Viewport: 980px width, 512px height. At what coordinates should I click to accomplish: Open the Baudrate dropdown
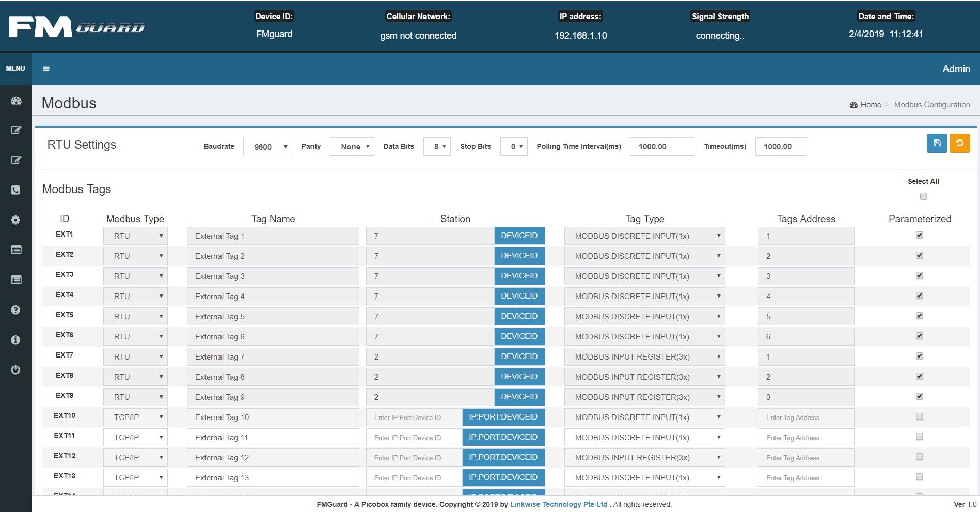click(267, 147)
